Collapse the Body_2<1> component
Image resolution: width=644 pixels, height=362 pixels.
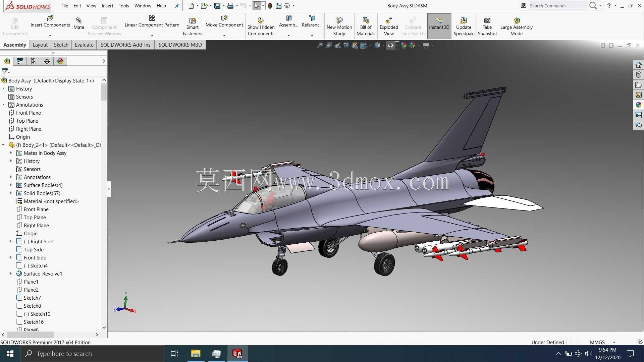point(3,145)
